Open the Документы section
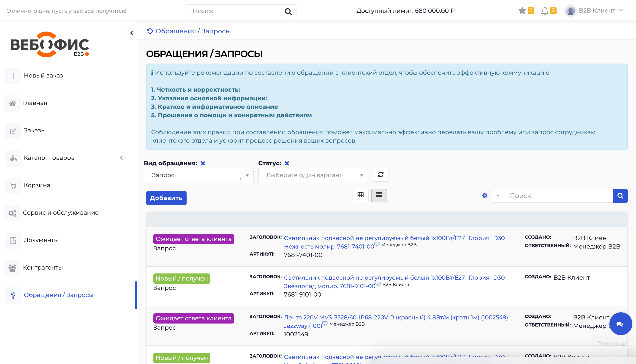Image resolution: width=636 pixels, height=364 pixels. [41, 240]
